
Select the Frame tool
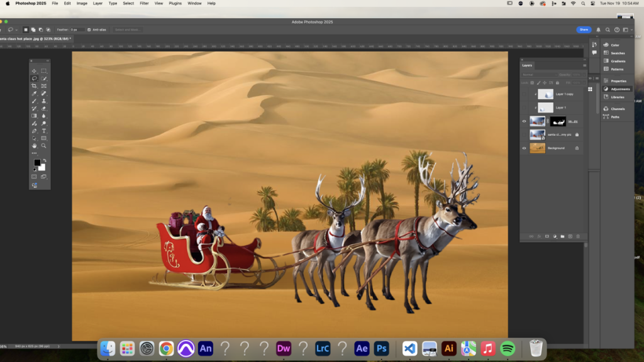pyautogui.click(x=43, y=85)
